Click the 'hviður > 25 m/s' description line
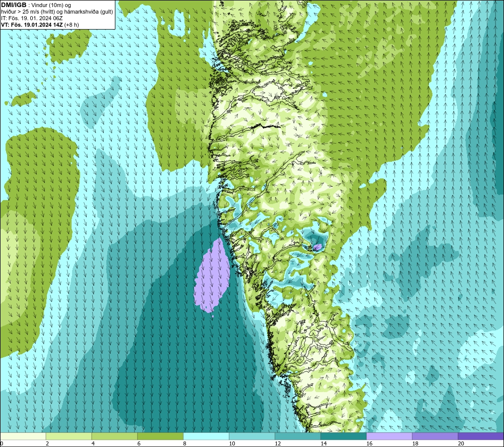This screenshot has width=504, height=447. [x=57, y=12]
